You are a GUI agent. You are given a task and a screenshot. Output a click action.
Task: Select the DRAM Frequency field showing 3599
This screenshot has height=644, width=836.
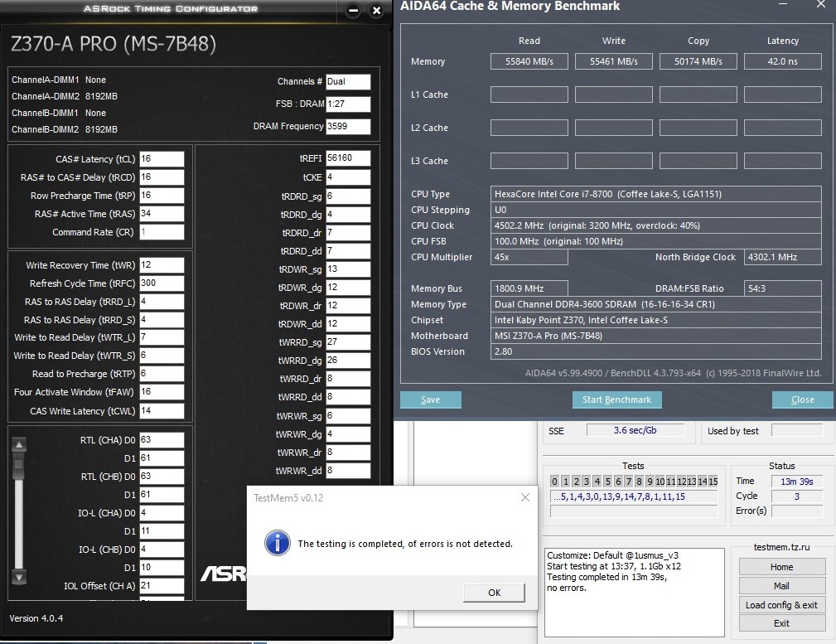click(348, 127)
